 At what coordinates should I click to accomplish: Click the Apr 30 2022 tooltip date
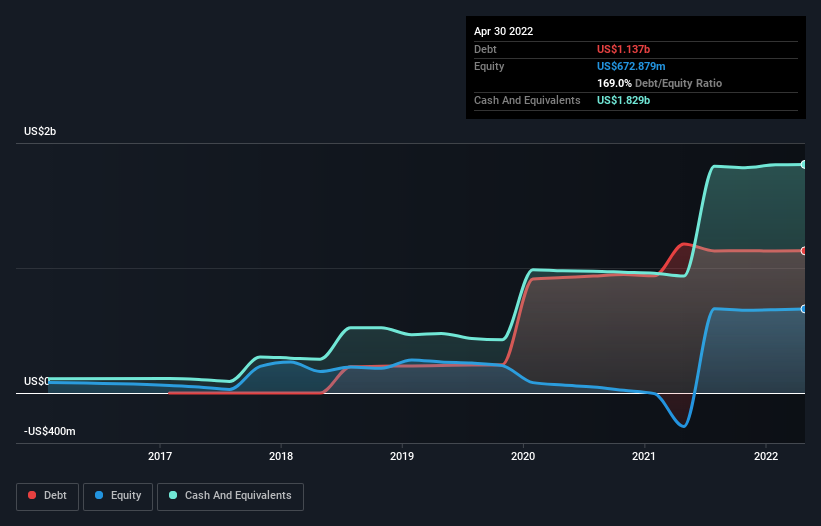(504, 31)
